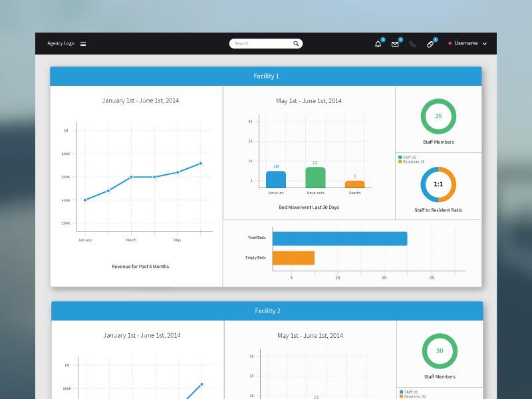Viewport: 532px width, 399px height.
Task: Click the phone icon in header
Action: tap(412, 44)
